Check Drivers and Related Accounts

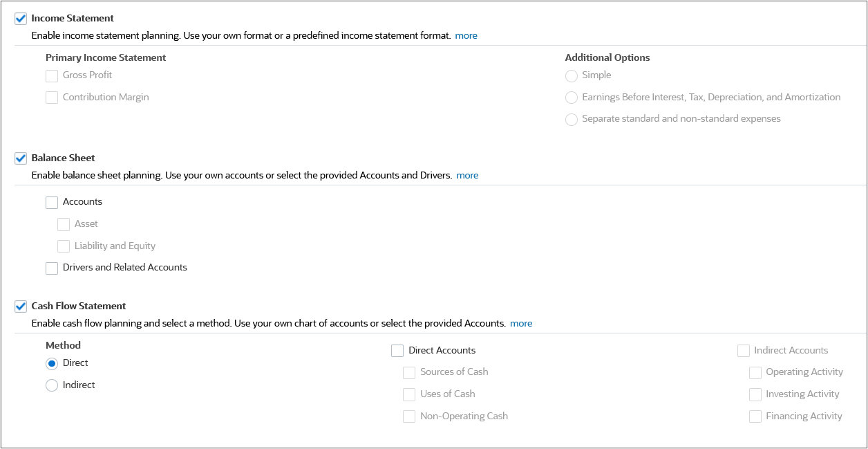point(51,268)
